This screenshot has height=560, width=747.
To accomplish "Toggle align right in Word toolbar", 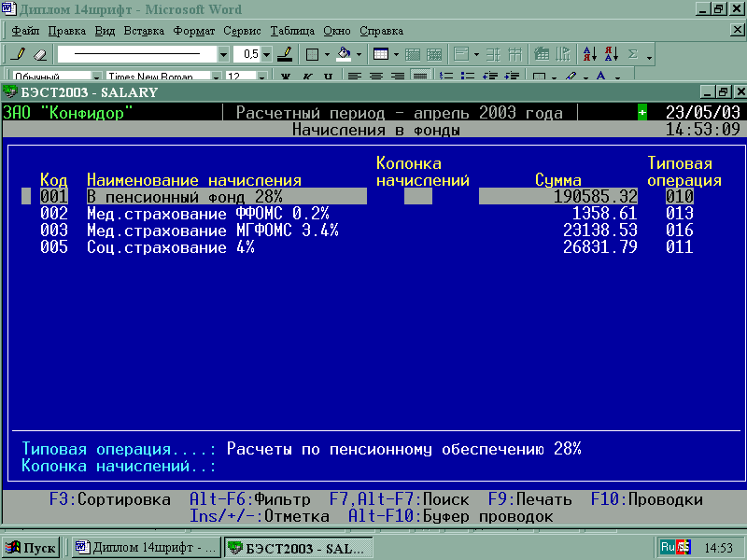I will click(398, 77).
